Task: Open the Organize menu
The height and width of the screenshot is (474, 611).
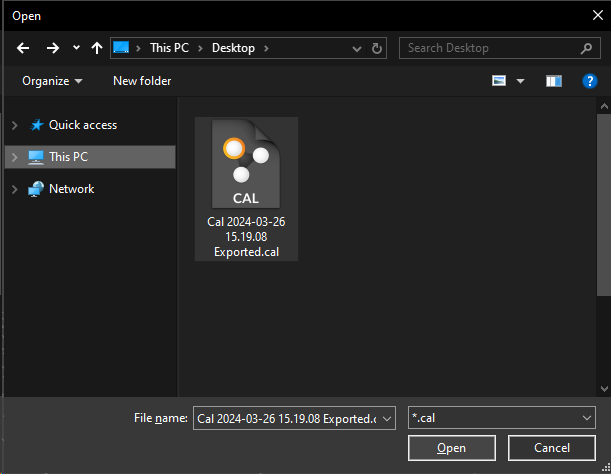Action: point(52,81)
